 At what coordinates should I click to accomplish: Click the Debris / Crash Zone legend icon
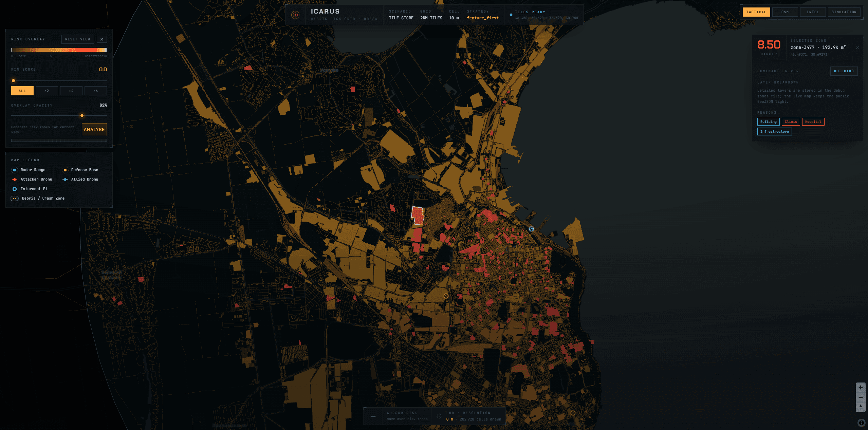tap(15, 199)
